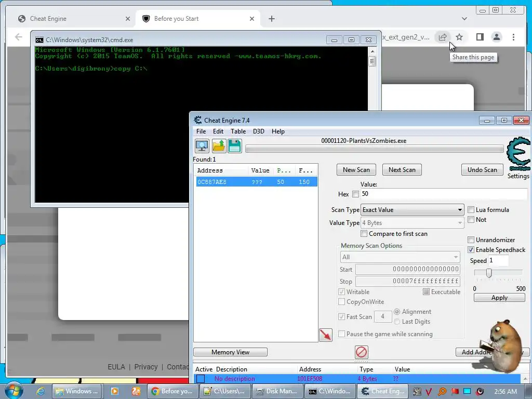The image size is (532, 399).
Task: Click the Cheat Engine logo above Settings
Action: point(519,153)
